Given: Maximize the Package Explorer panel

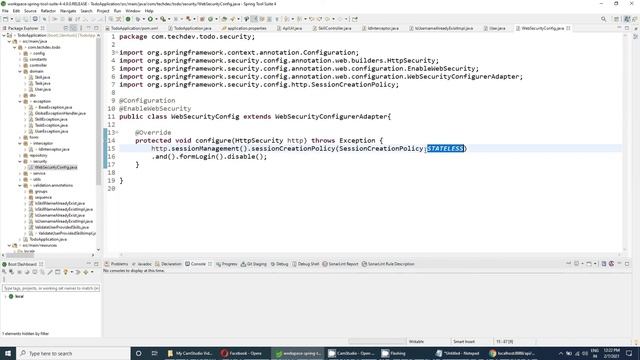Looking at the screenshot, I should [x=96, y=28].
